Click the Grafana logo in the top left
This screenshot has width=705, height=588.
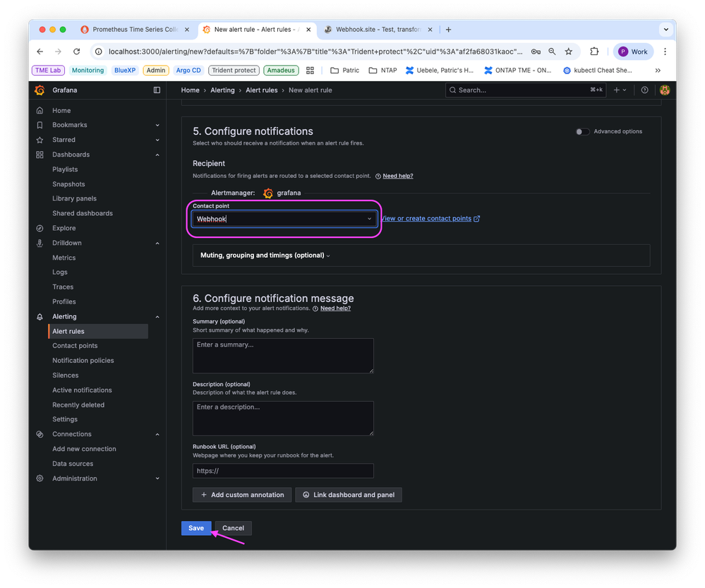coord(40,90)
